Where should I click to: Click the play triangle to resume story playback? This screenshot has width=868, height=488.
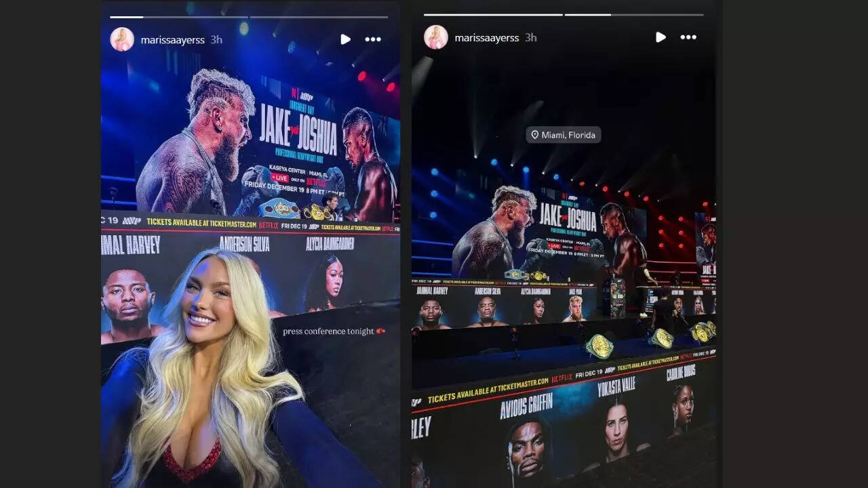tap(345, 39)
